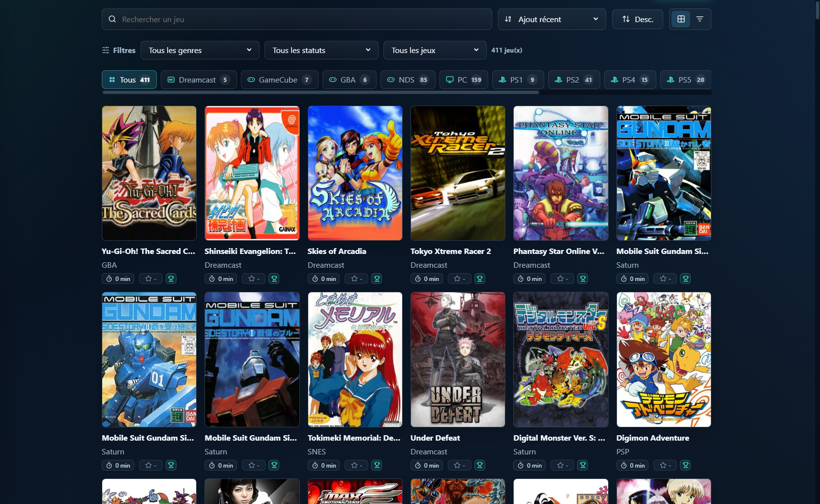Select the PS4 platform tab
Image resolution: width=820 pixels, height=504 pixels.
630,80
